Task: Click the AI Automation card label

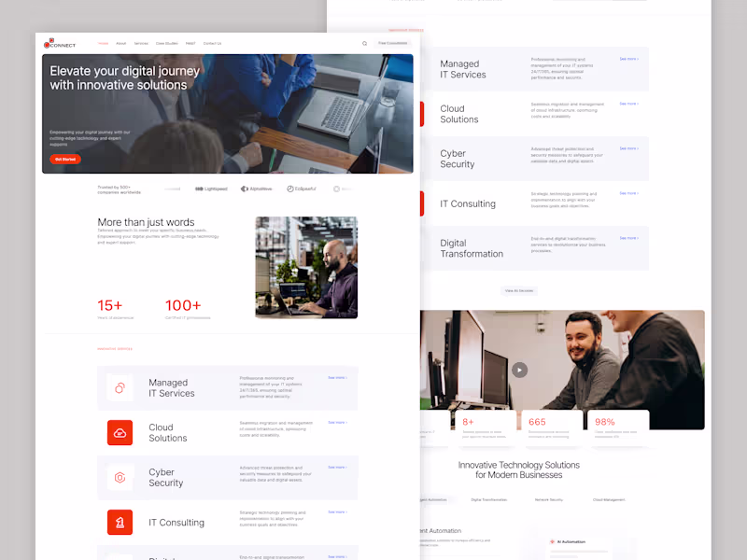Action: [571, 542]
